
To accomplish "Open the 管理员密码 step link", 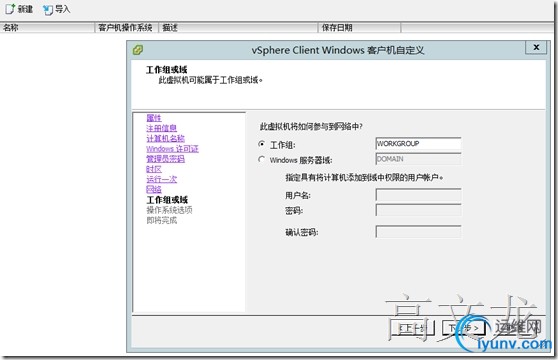I will 165,159.
